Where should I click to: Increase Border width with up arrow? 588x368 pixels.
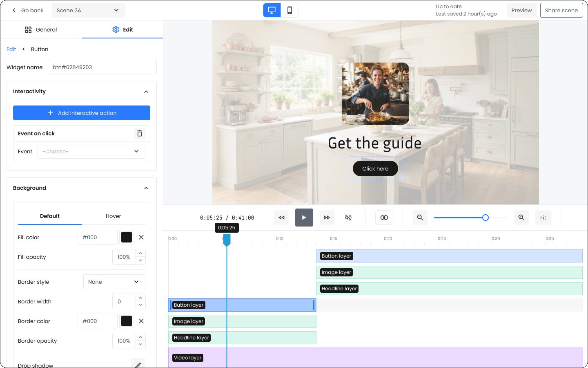pos(140,298)
